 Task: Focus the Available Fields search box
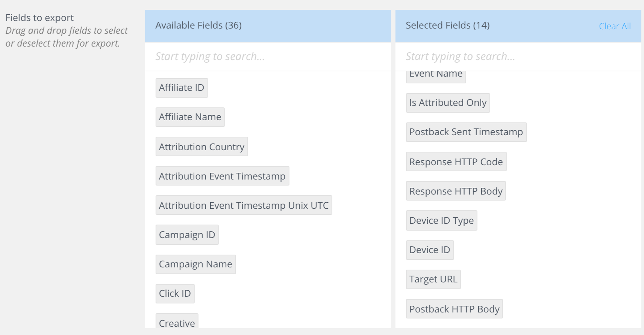pyautogui.click(x=268, y=56)
